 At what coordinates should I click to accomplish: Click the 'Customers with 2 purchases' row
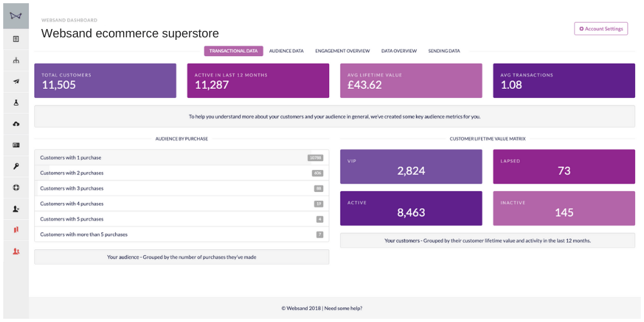pyautogui.click(x=182, y=173)
